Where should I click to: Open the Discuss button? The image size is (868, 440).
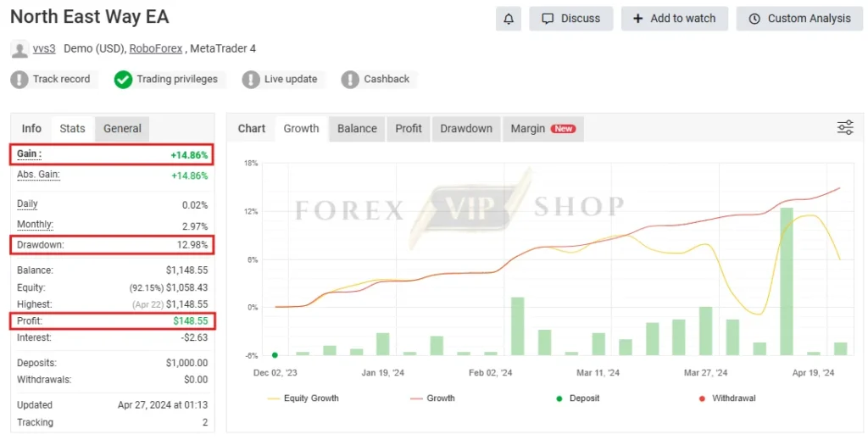click(570, 19)
